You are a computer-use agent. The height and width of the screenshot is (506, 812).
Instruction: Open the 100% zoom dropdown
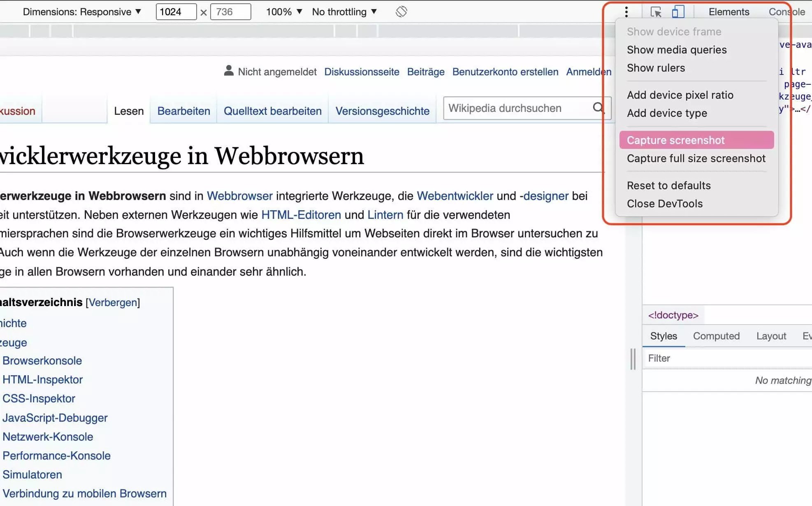284,12
